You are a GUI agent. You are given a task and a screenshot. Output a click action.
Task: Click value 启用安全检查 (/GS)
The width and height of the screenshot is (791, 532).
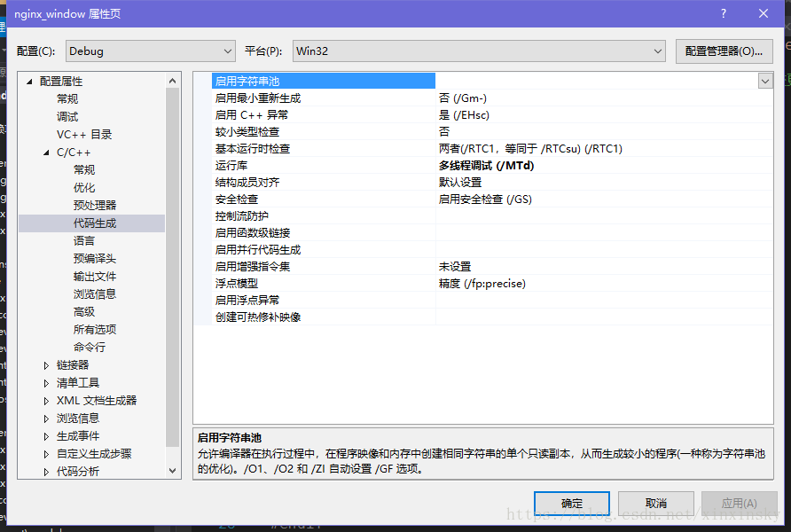485,199
